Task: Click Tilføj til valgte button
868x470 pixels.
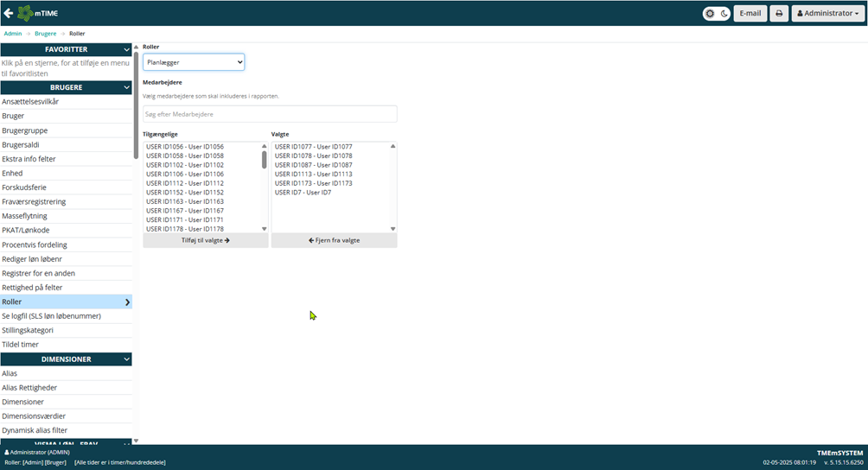Action: [206, 240]
